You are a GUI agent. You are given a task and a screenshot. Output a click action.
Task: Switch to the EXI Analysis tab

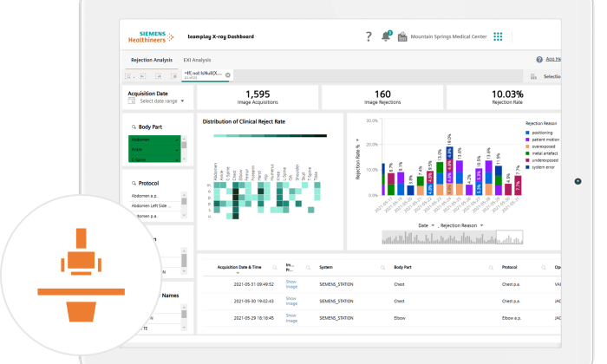tap(196, 60)
